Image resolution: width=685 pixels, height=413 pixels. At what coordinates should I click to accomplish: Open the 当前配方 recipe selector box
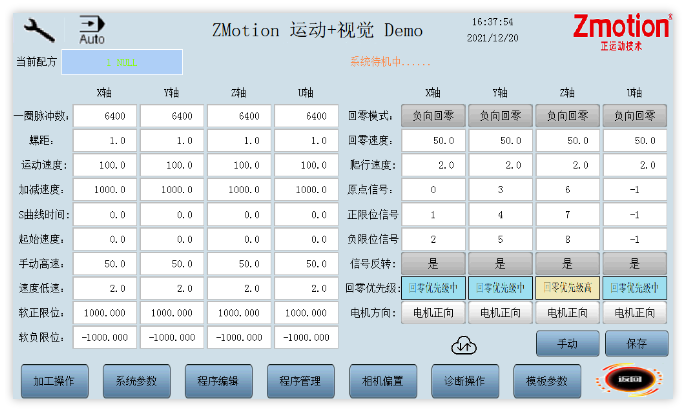[x=122, y=62]
